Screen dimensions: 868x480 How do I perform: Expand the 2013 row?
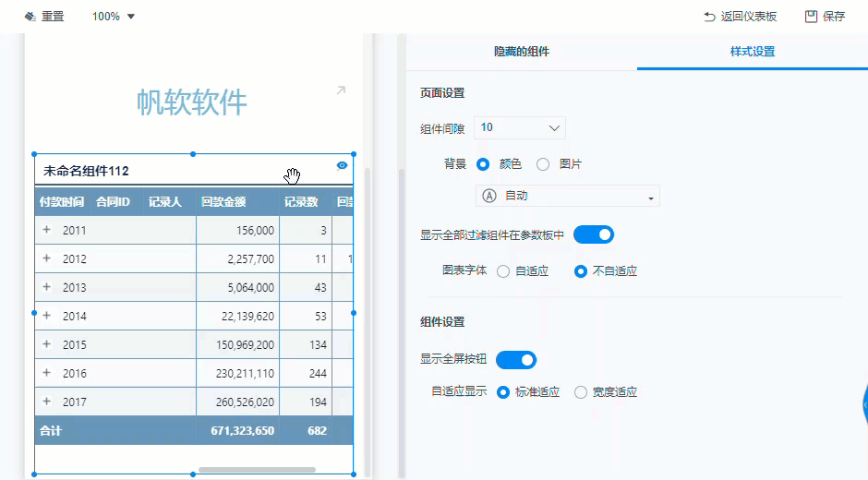coord(47,287)
